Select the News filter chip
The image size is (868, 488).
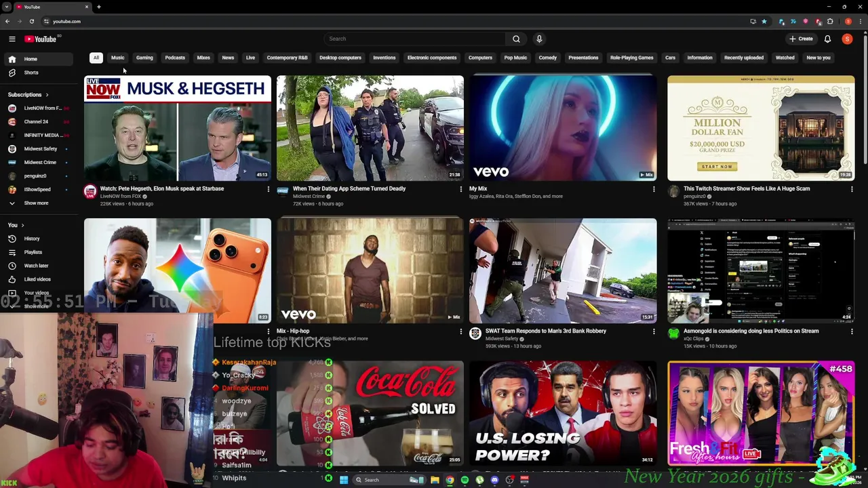(x=228, y=58)
